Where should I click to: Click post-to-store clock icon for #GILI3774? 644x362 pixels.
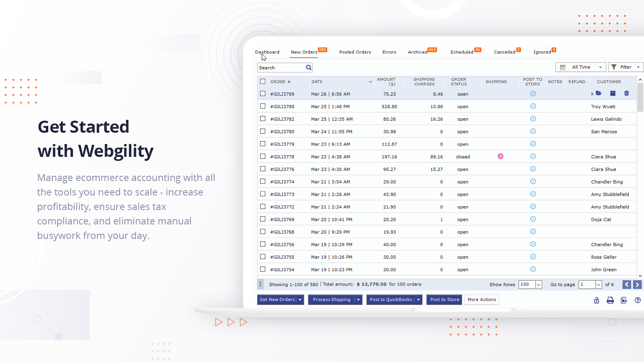click(x=533, y=181)
